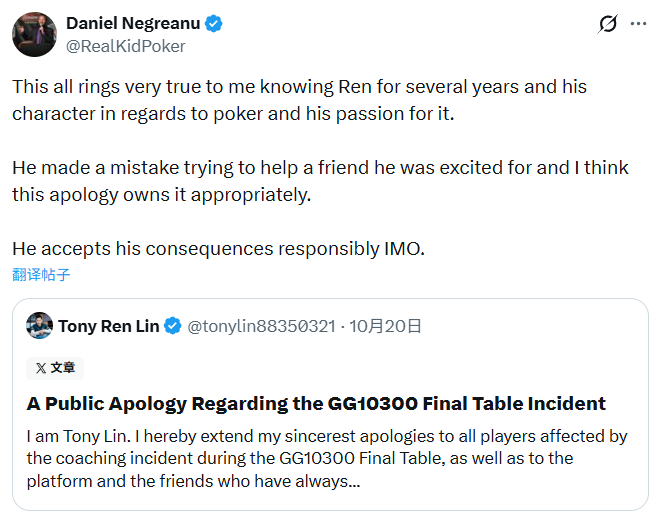Open Tony Ren Lin's small avatar

click(x=39, y=325)
